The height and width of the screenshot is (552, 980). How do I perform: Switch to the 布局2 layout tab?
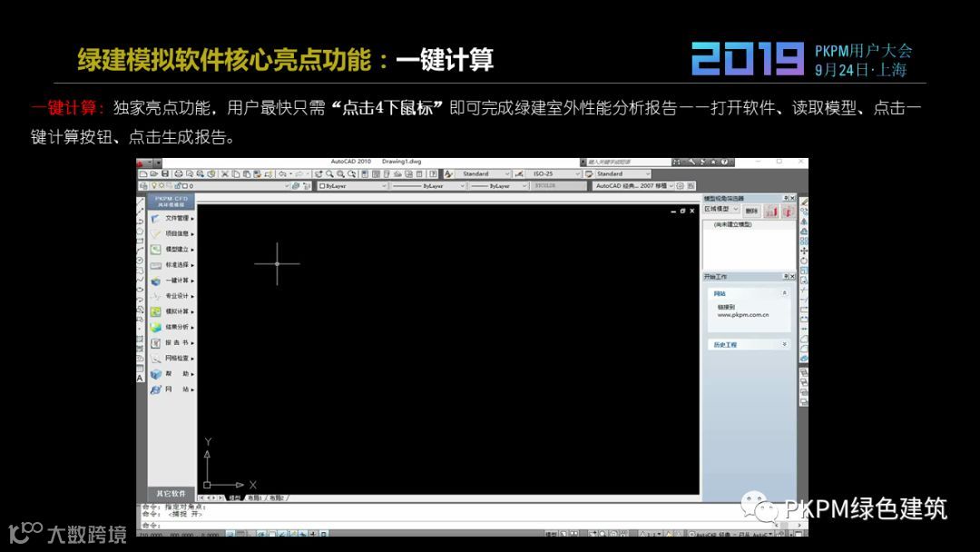click(277, 498)
